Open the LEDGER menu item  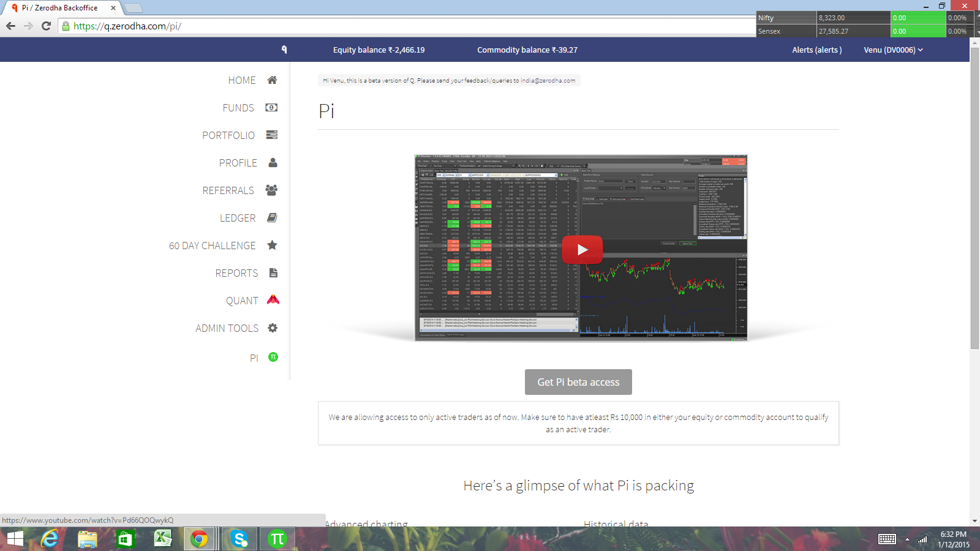coord(238,218)
